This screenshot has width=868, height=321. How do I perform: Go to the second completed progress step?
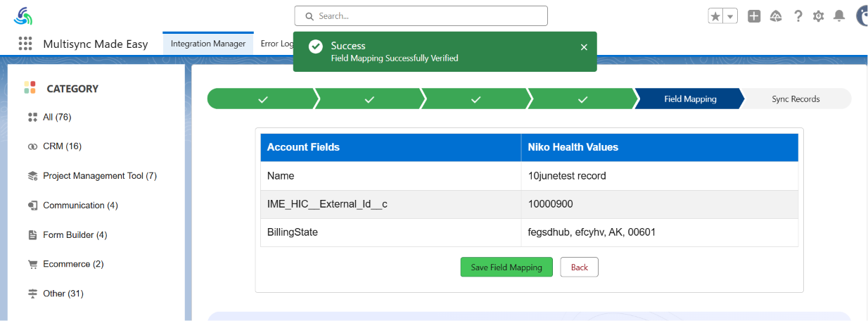[x=370, y=99]
